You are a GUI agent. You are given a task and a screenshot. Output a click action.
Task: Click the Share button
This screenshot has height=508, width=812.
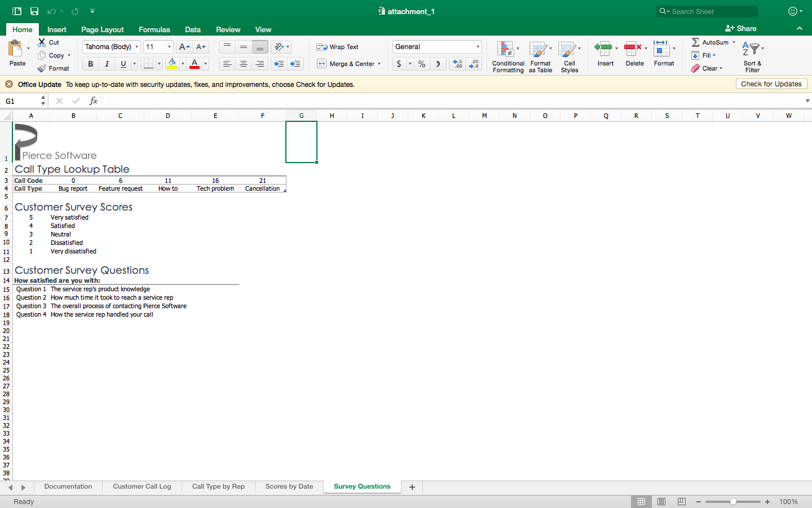click(740, 28)
